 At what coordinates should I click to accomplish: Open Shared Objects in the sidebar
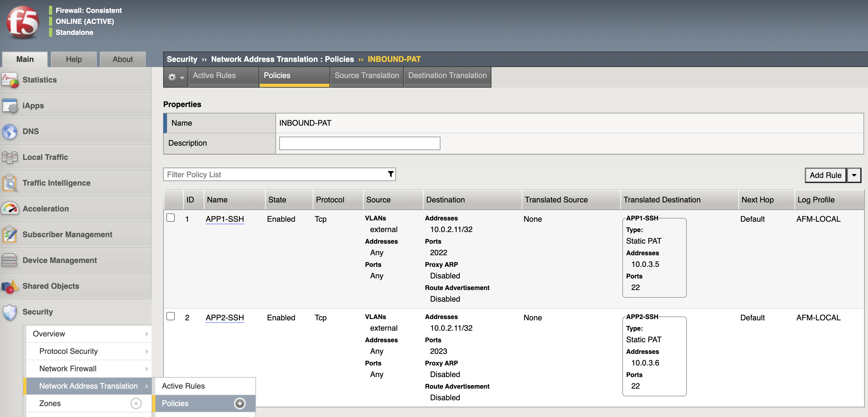pyautogui.click(x=75, y=286)
